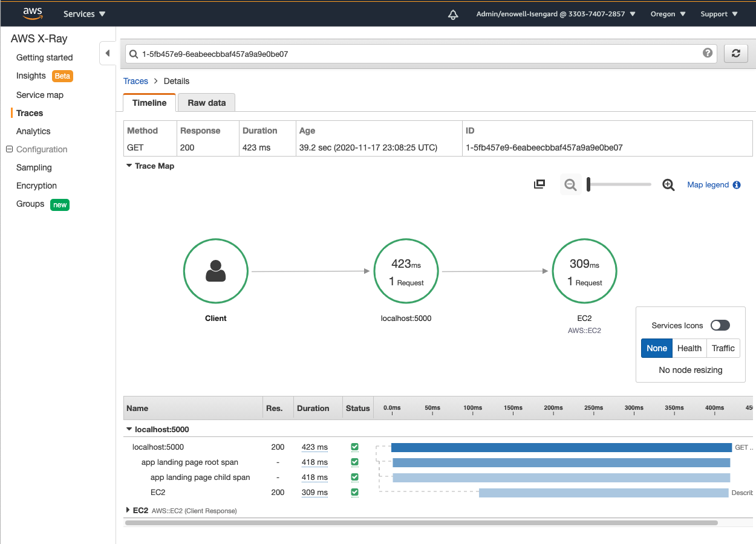Click the horizontal timeline scrollbar
Screen dimensions: 756x544
421,523
